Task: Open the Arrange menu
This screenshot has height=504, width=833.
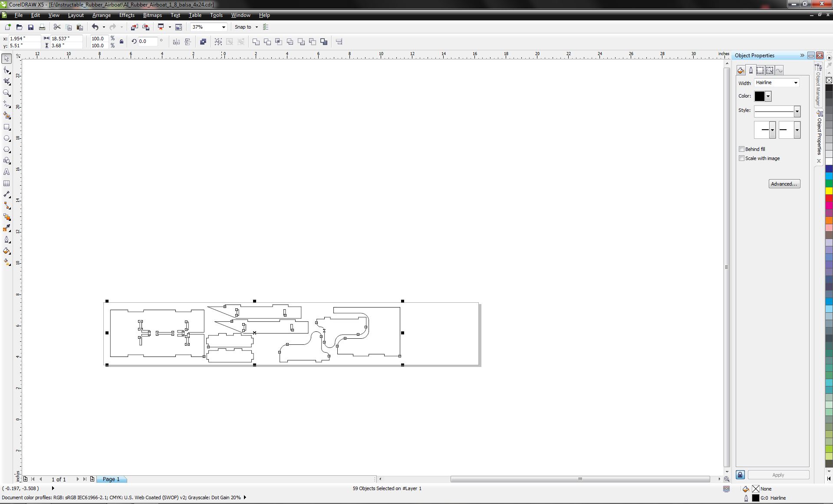Action: 102,15
